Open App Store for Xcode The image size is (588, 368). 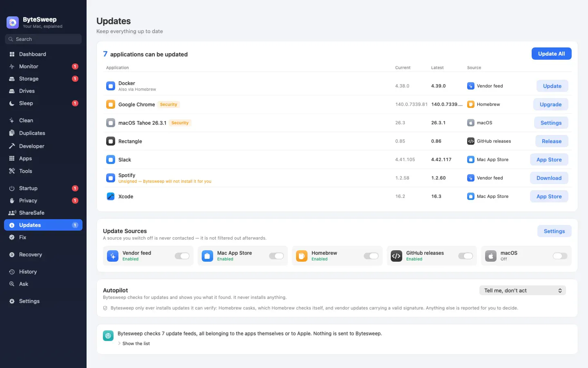click(x=549, y=196)
